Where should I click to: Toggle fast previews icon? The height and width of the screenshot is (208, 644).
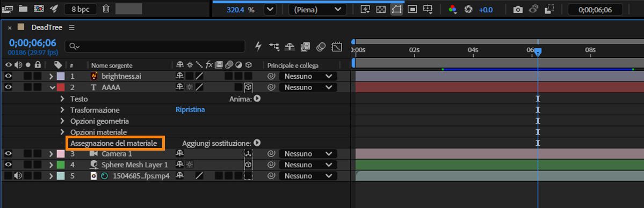tap(365, 10)
